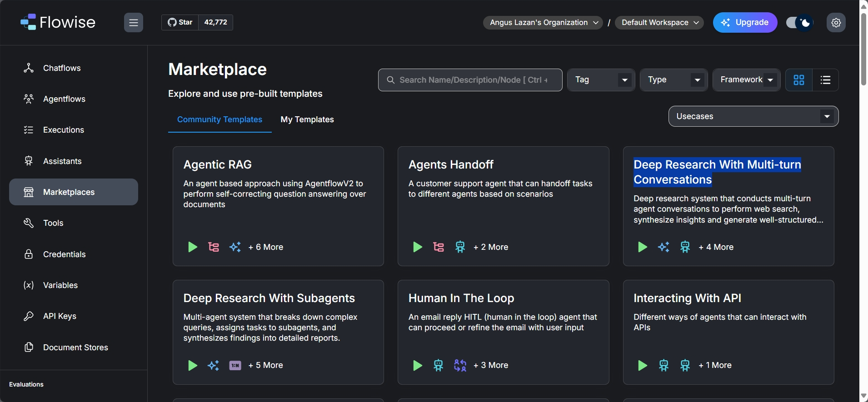Open the Agentic RAG template
The width and height of the screenshot is (868, 402).
pyautogui.click(x=278, y=206)
